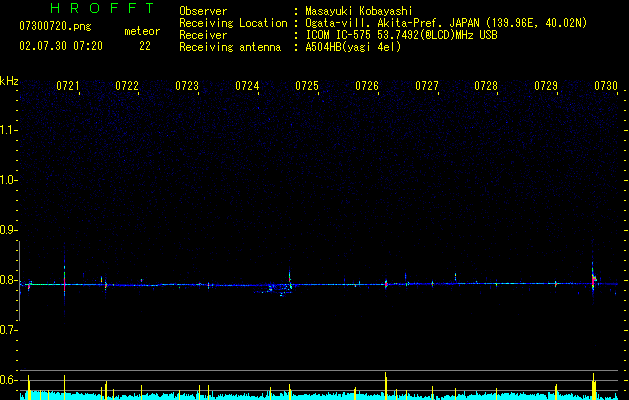Click the 1.1 kHz axis label

coord(8,130)
